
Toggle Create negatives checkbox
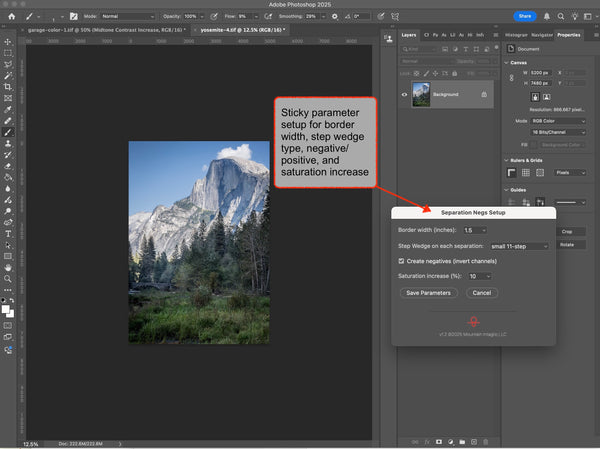pos(402,260)
